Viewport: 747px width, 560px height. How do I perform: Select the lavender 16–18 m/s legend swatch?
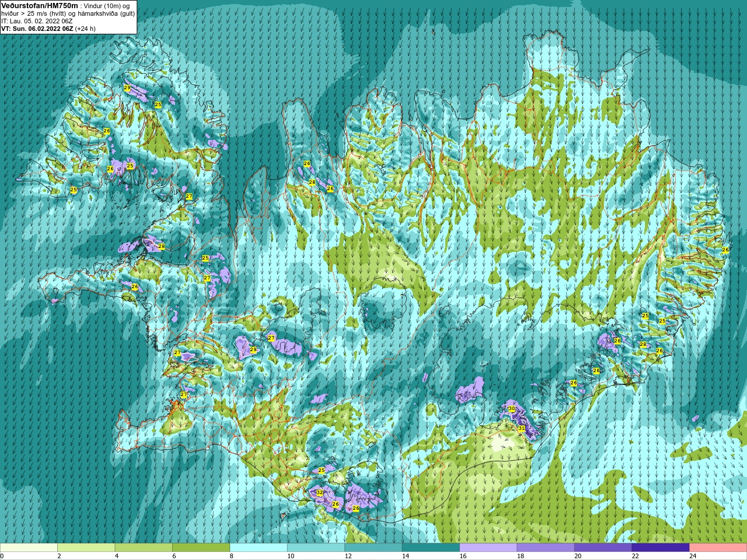click(x=488, y=548)
